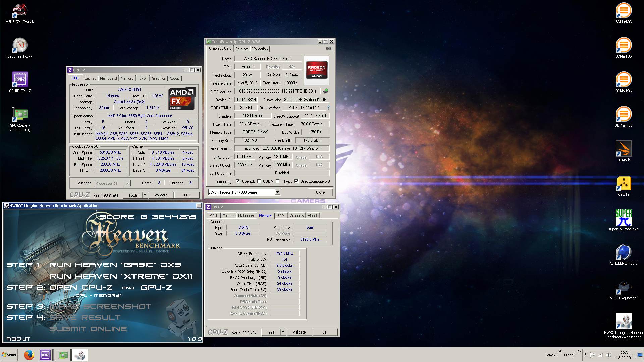Click the bus interface question mark icon
644x362 pixels.
(x=328, y=108)
